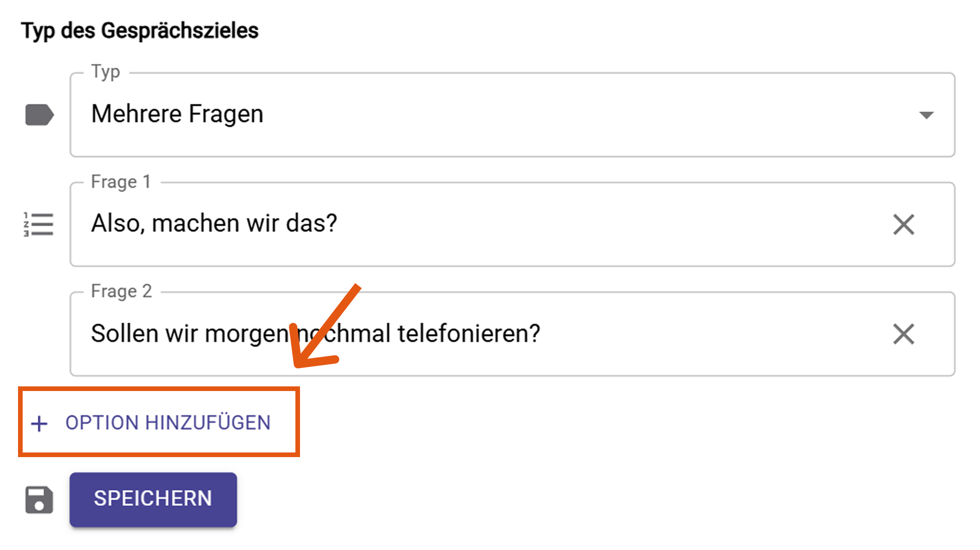Delete Frage 2 with its X icon

[903, 334]
